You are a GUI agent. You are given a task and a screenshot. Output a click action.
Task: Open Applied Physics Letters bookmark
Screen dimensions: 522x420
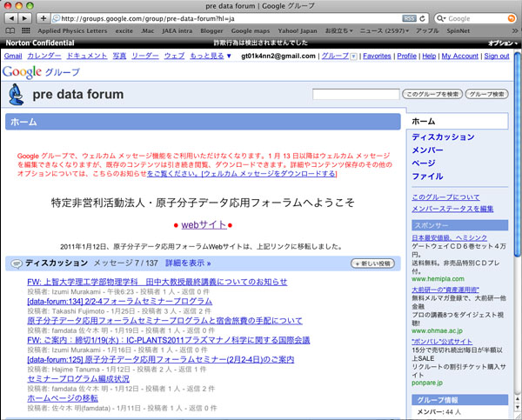tap(72, 31)
